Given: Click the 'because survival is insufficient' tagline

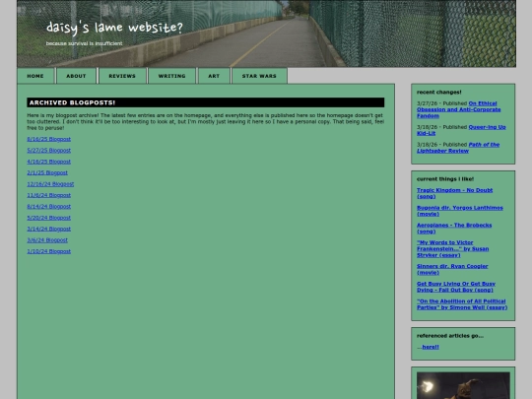Looking at the screenshot, I should point(84,43).
